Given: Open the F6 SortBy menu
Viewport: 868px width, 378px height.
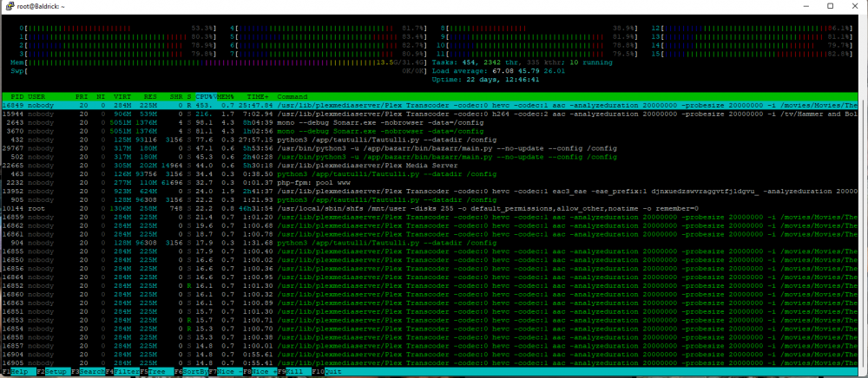Looking at the screenshot, I should (x=191, y=372).
